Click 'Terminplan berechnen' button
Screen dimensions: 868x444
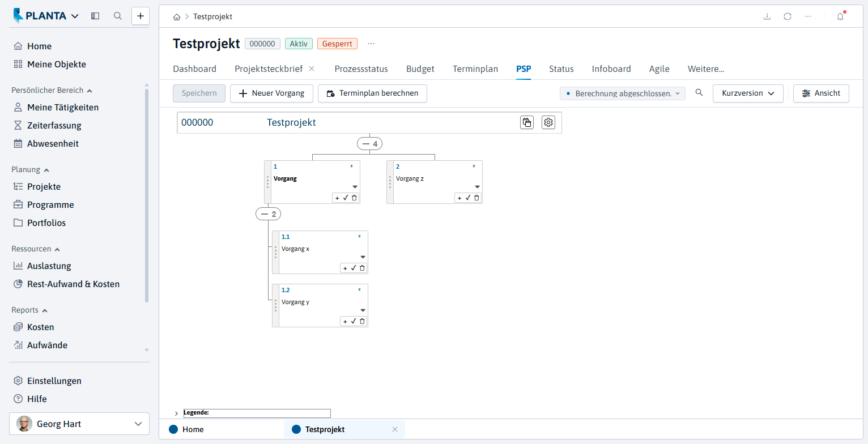tap(372, 93)
